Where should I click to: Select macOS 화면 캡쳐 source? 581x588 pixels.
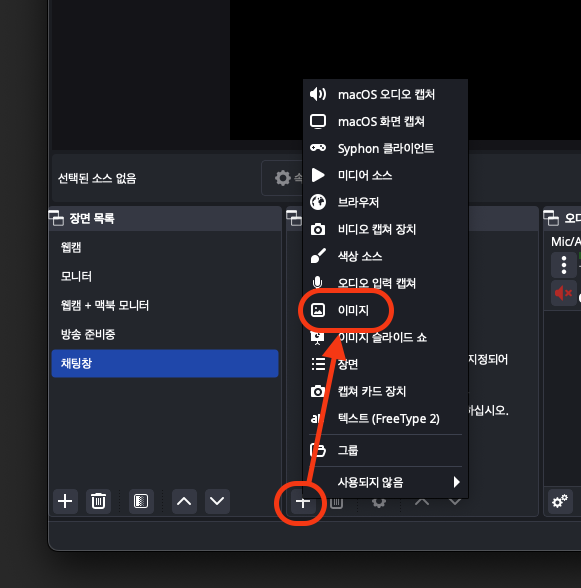pyautogui.click(x=385, y=122)
